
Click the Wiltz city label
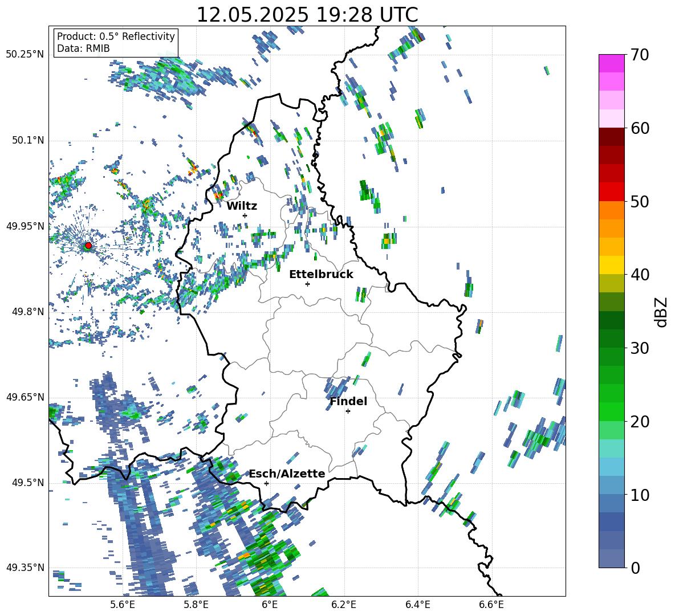click(242, 206)
